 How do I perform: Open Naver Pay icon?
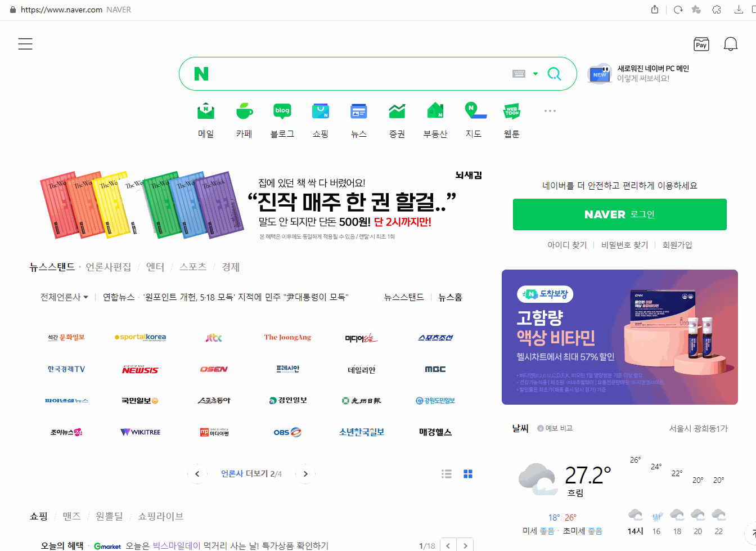(701, 44)
